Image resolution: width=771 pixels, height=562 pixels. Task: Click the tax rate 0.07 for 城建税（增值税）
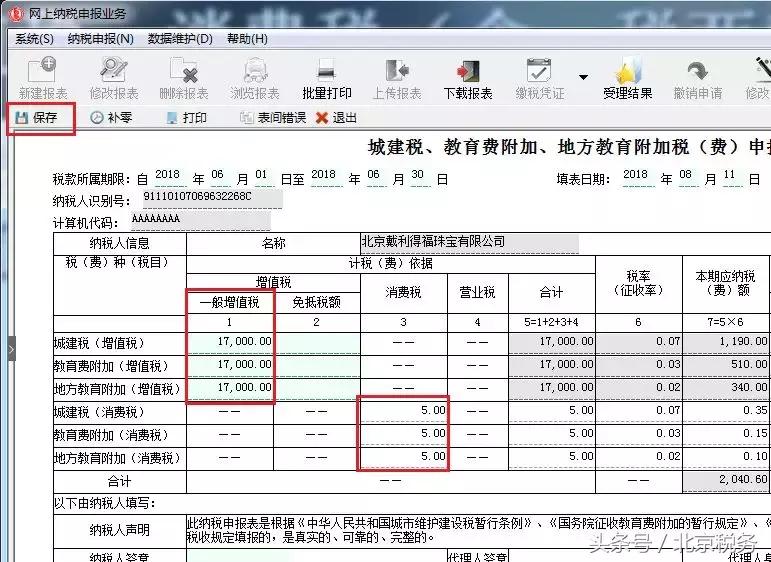point(639,343)
